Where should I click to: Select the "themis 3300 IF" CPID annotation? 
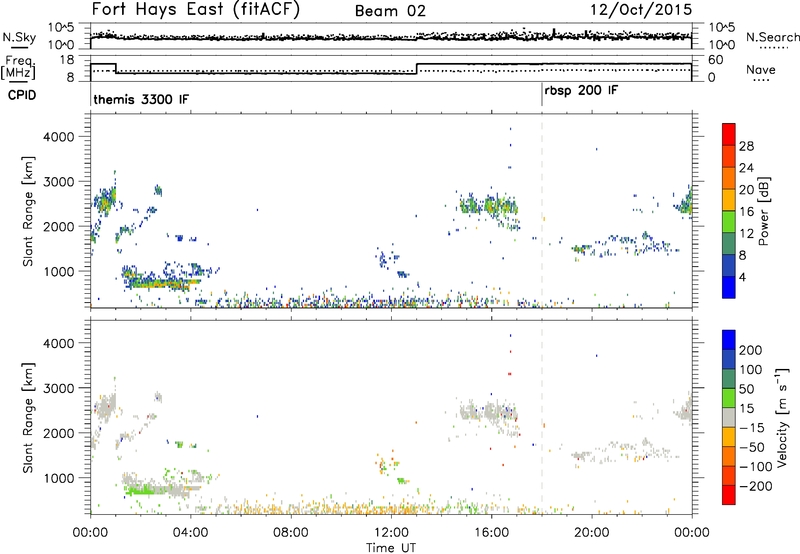click(x=141, y=99)
